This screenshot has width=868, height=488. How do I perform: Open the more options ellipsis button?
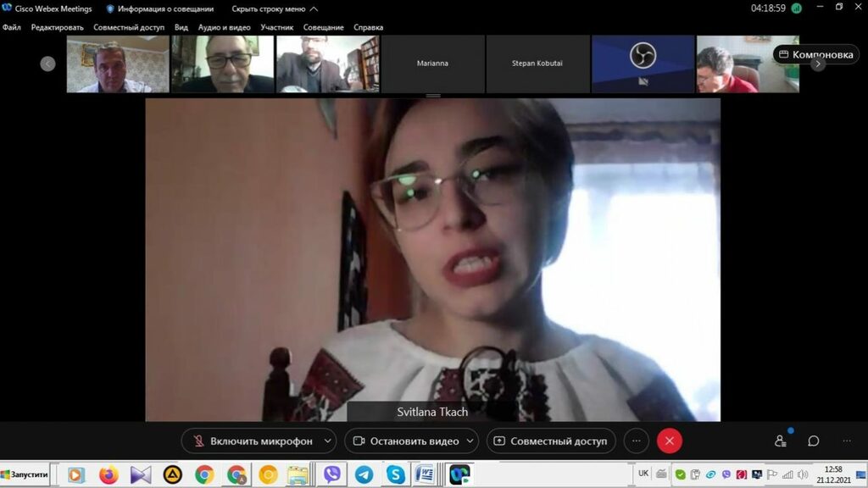point(636,441)
